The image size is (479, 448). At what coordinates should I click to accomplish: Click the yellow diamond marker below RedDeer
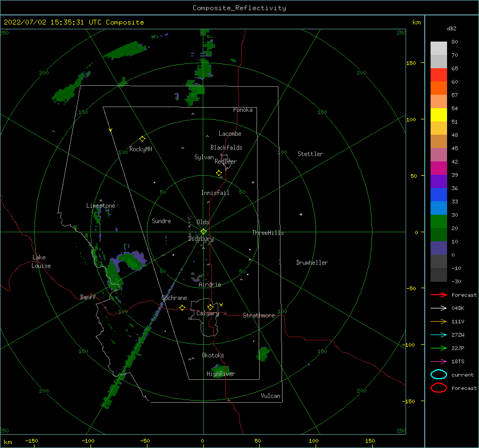pos(219,173)
